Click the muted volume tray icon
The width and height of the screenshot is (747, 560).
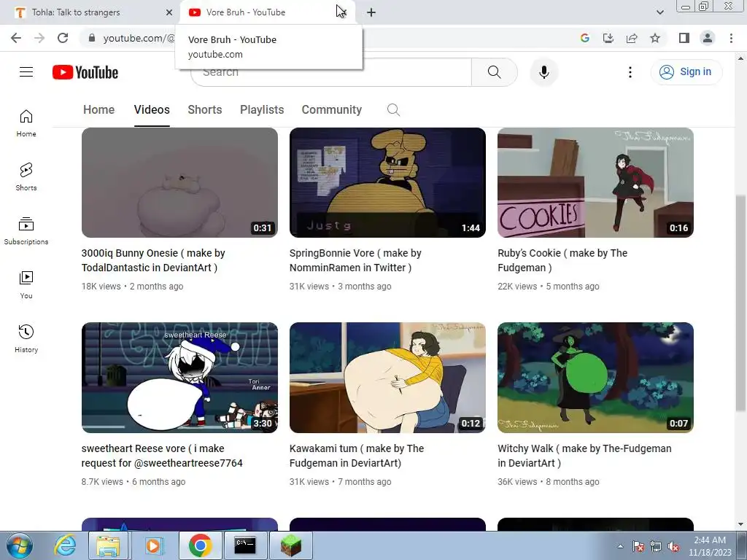pos(673,547)
